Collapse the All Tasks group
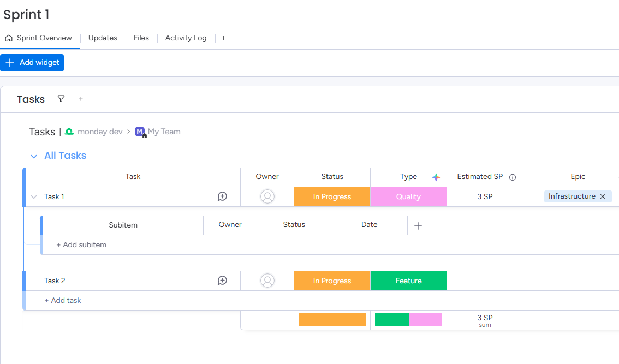This screenshot has height=364, width=619. coord(33,156)
